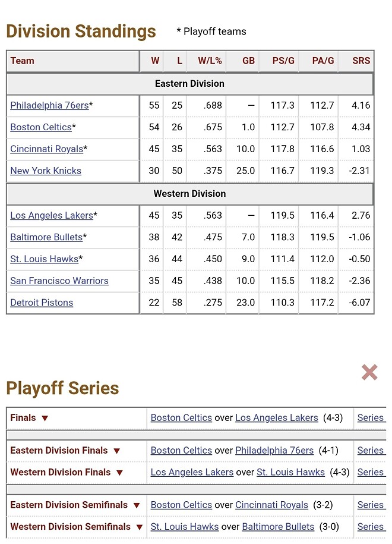Viewport: 392px width, 544px height.
Task: Expand the Finals series dropdown arrow
Action: pyautogui.click(x=45, y=419)
